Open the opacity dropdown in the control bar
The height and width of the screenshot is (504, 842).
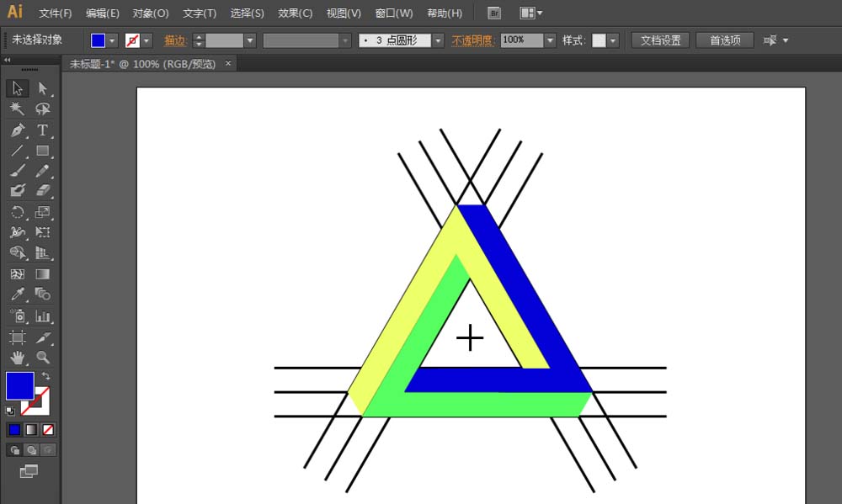tap(550, 40)
